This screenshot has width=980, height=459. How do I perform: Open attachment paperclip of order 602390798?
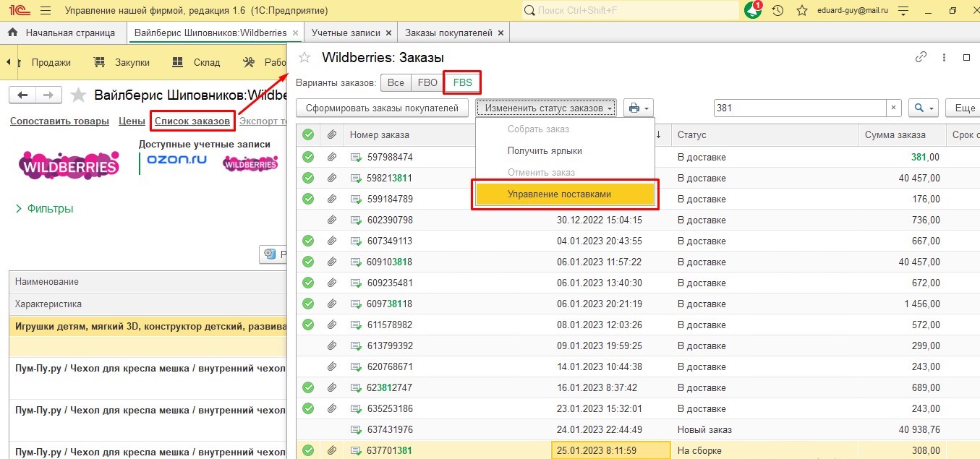point(332,220)
